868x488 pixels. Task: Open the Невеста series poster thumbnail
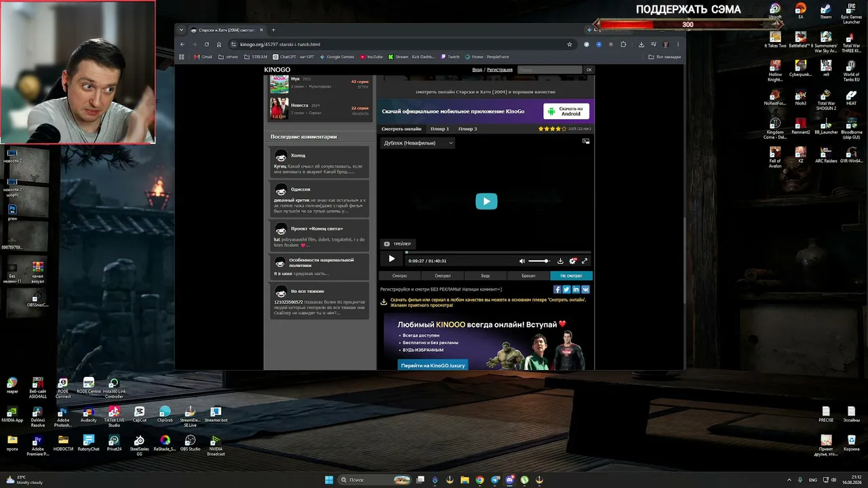(279, 108)
